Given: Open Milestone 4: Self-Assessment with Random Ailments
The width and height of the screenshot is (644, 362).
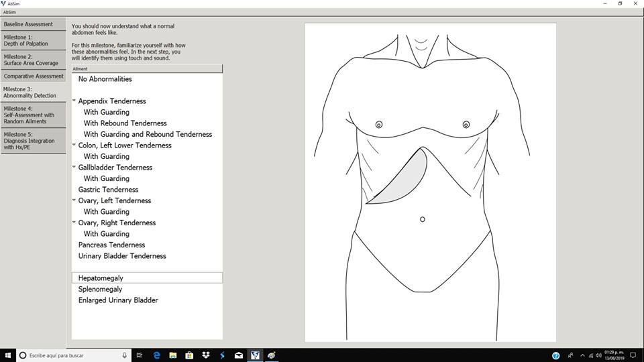Looking at the screenshot, I should tap(33, 115).
